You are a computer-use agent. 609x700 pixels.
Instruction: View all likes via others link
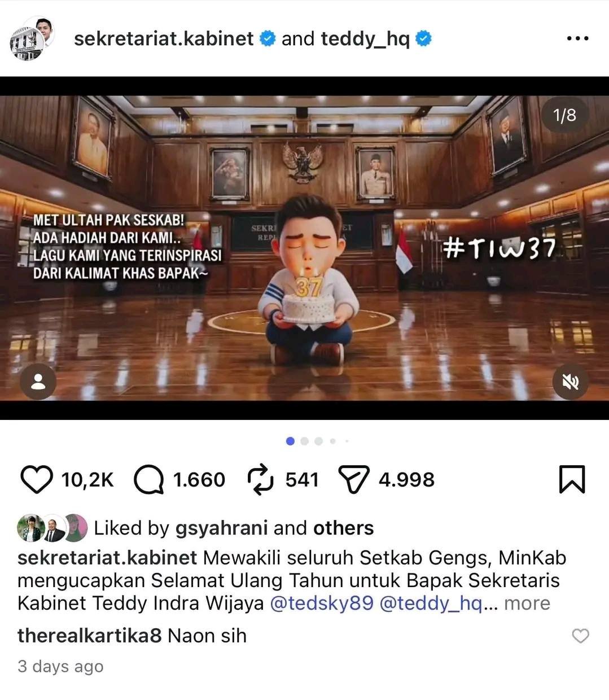(x=344, y=528)
